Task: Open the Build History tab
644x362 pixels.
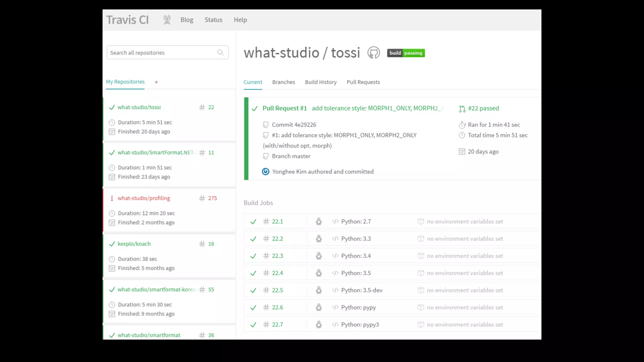Action: pyautogui.click(x=320, y=82)
